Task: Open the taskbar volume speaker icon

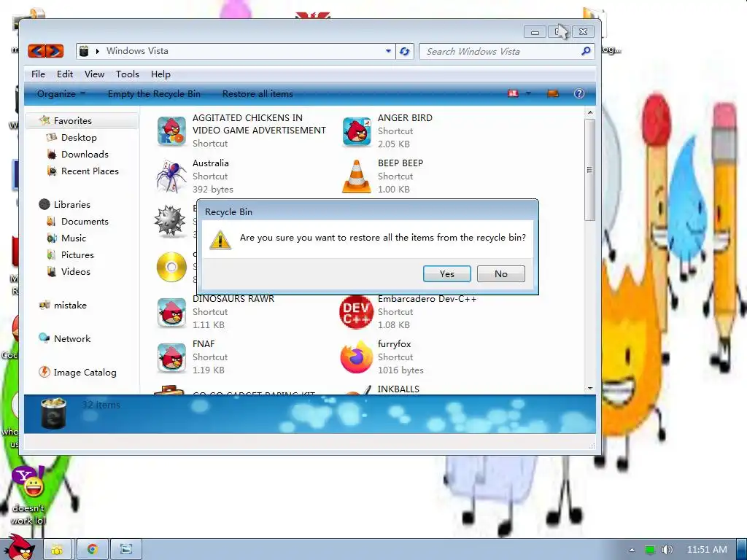Action: pos(667,550)
